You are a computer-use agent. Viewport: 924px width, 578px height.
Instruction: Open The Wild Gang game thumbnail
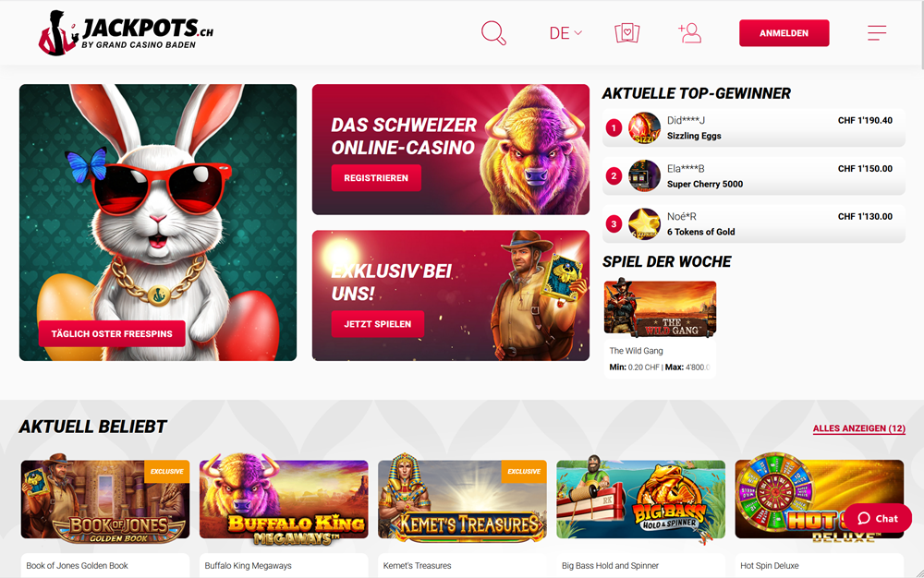pyautogui.click(x=660, y=307)
